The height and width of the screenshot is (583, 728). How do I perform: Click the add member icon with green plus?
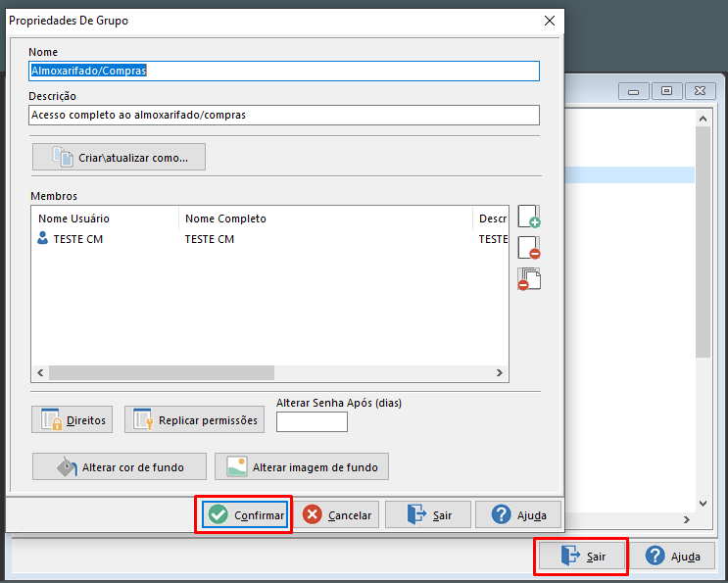529,217
